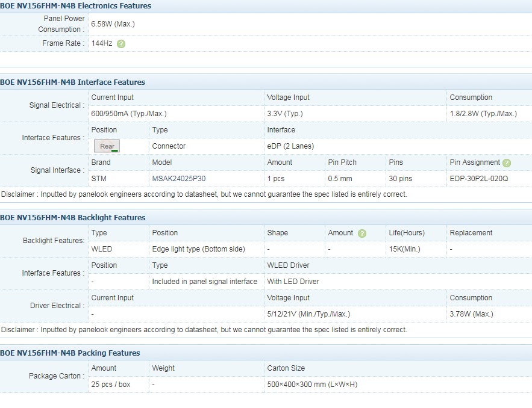Click disclaimer text under Interface Features table
The height and width of the screenshot is (408, 532).
[204, 194]
